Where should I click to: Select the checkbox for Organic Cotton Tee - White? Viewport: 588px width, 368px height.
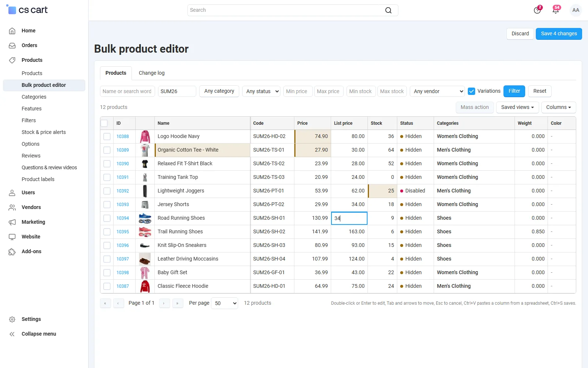coord(107,150)
